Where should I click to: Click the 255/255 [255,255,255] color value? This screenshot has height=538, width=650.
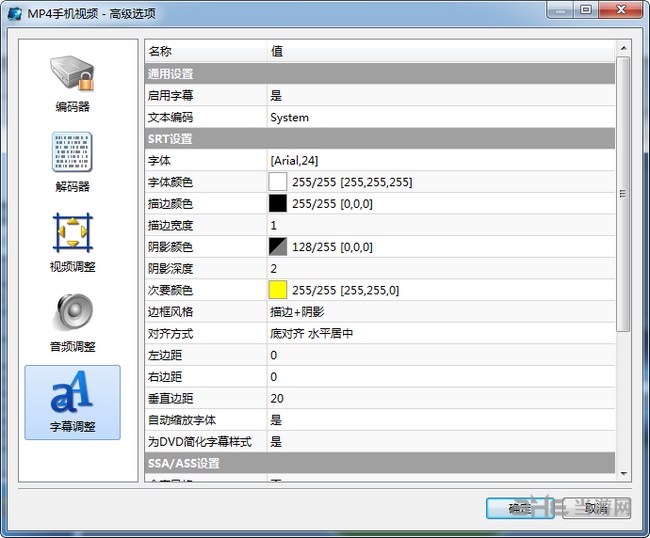point(352,182)
